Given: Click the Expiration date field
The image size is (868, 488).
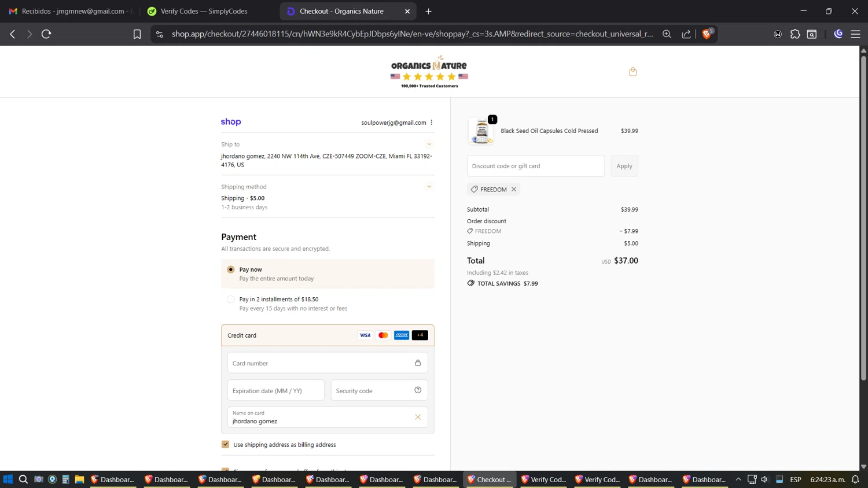Looking at the screenshot, I should 275,390.
